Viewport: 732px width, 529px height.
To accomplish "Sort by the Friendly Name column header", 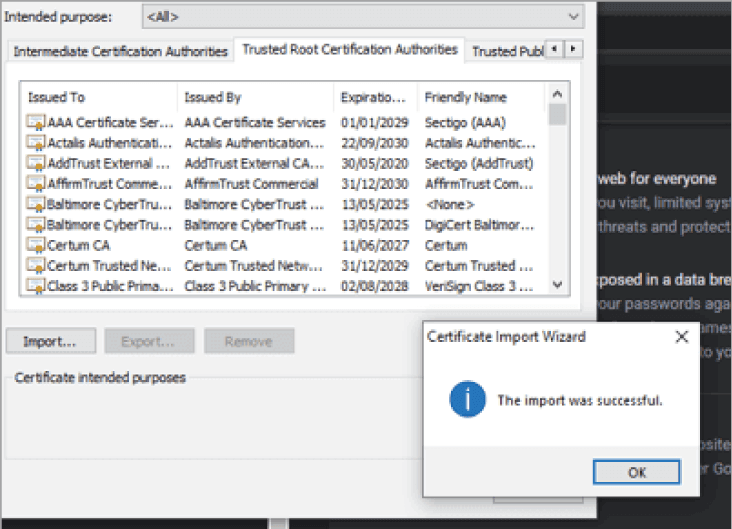I will tap(481, 97).
